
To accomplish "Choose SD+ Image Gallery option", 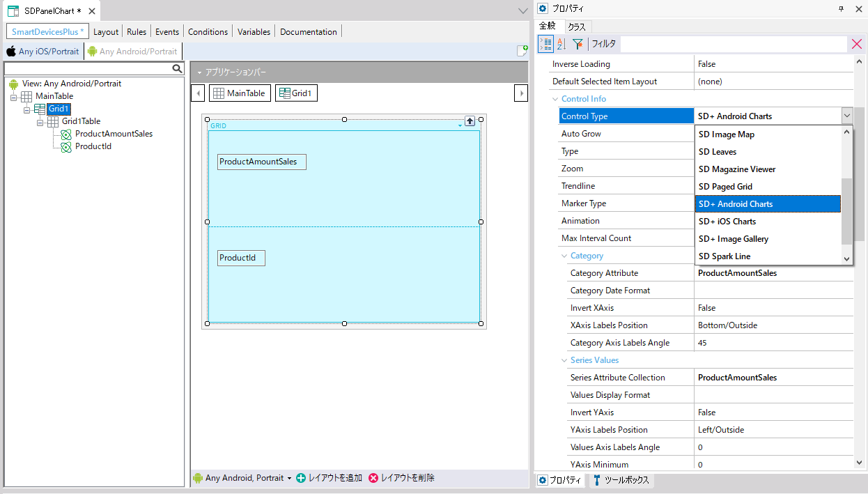I will 768,238.
